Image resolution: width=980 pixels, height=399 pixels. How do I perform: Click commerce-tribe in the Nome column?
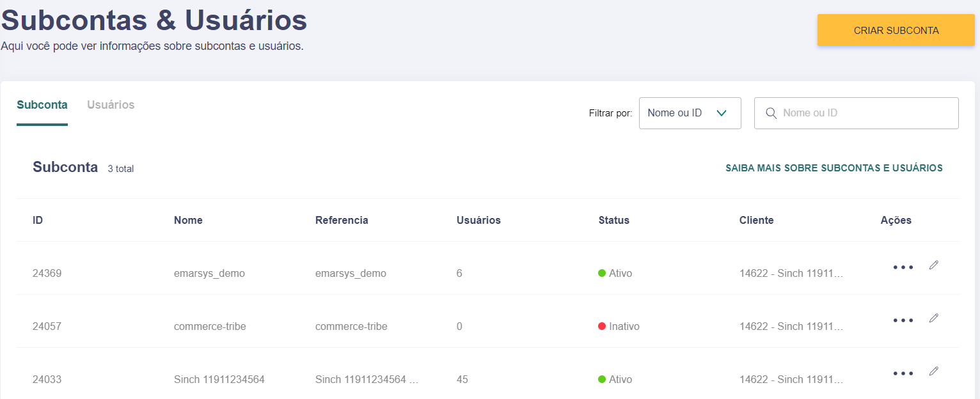(210, 326)
